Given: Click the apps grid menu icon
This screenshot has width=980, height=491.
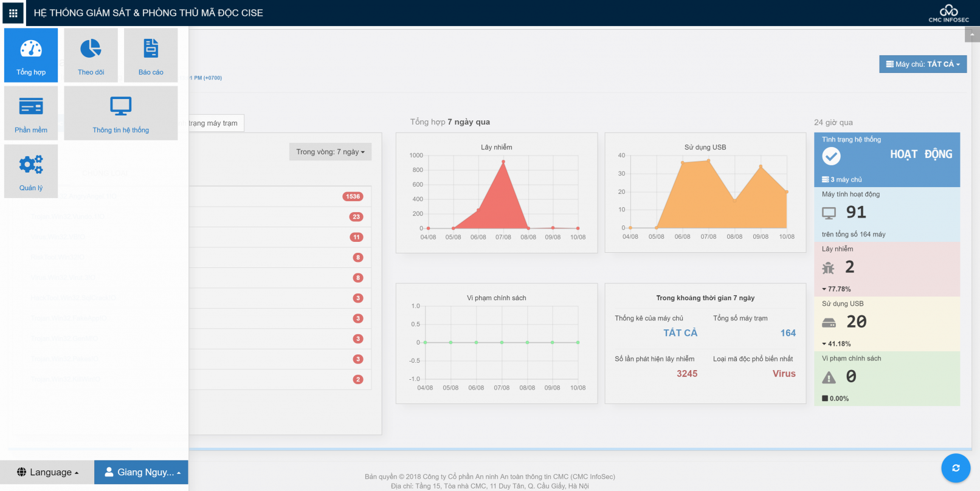Looking at the screenshot, I should click(x=13, y=13).
